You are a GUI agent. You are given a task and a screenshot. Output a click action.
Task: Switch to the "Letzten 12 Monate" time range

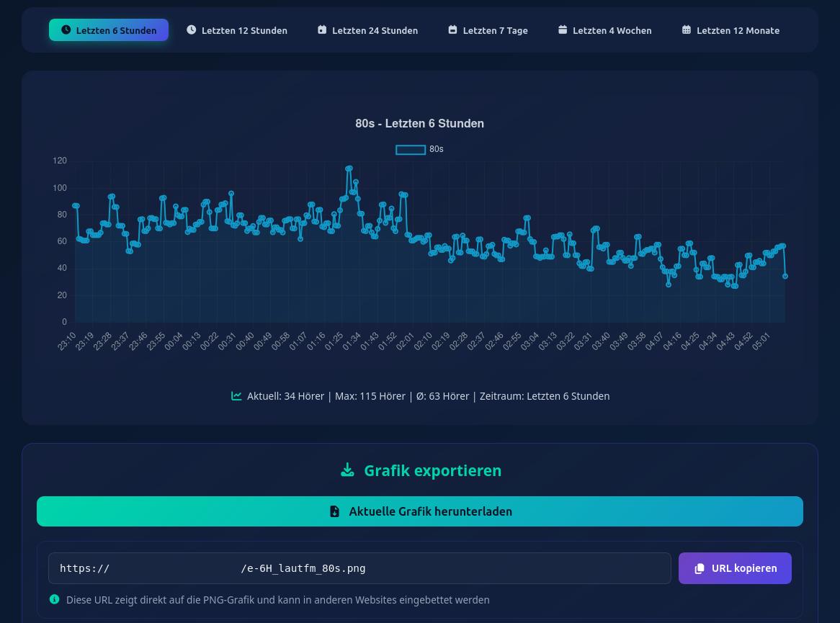click(730, 30)
